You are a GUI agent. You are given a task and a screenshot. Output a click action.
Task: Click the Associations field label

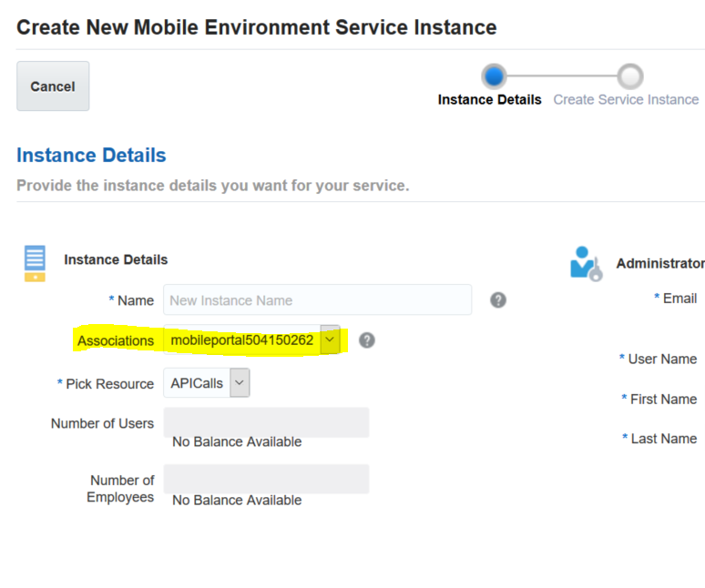(116, 341)
